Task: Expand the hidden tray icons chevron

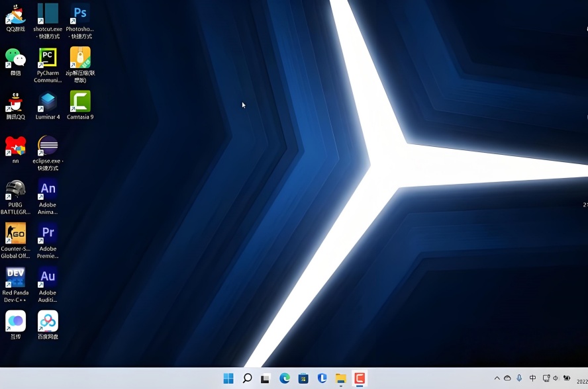Action: 497,378
